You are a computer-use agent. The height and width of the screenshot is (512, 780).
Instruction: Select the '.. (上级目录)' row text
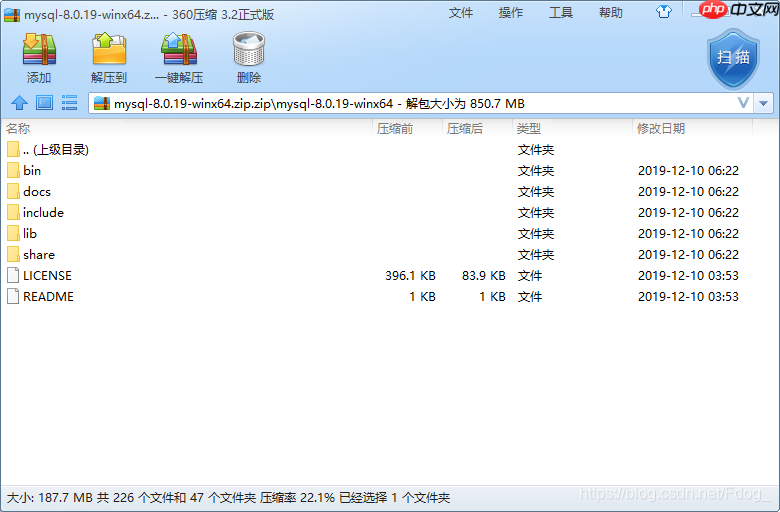tap(56, 150)
